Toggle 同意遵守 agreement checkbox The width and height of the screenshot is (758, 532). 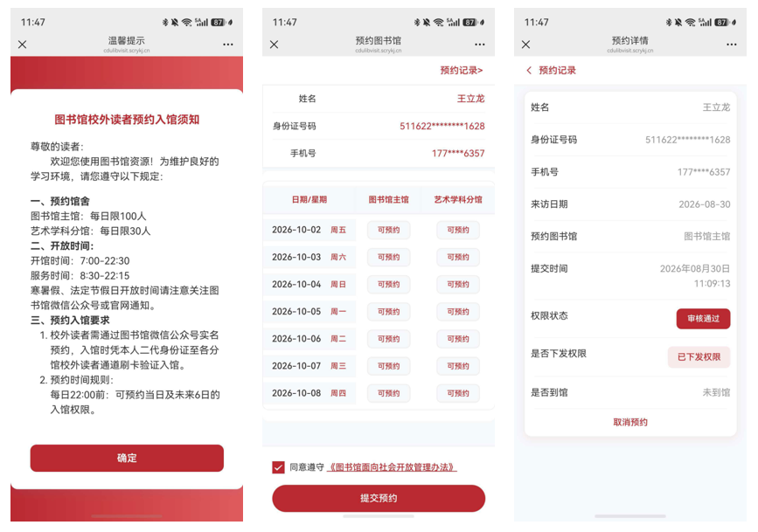[x=278, y=467]
